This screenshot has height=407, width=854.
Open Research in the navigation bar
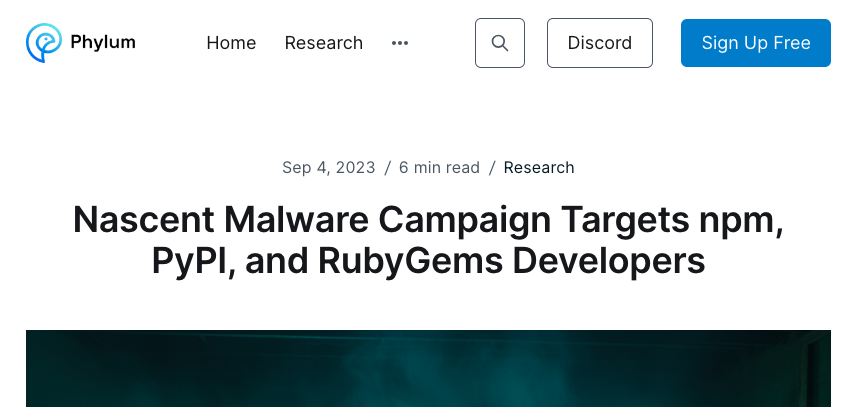[x=323, y=43]
